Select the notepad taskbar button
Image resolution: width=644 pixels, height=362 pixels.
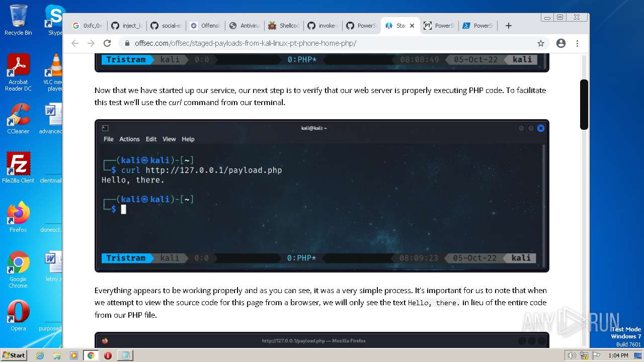pos(125,355)
